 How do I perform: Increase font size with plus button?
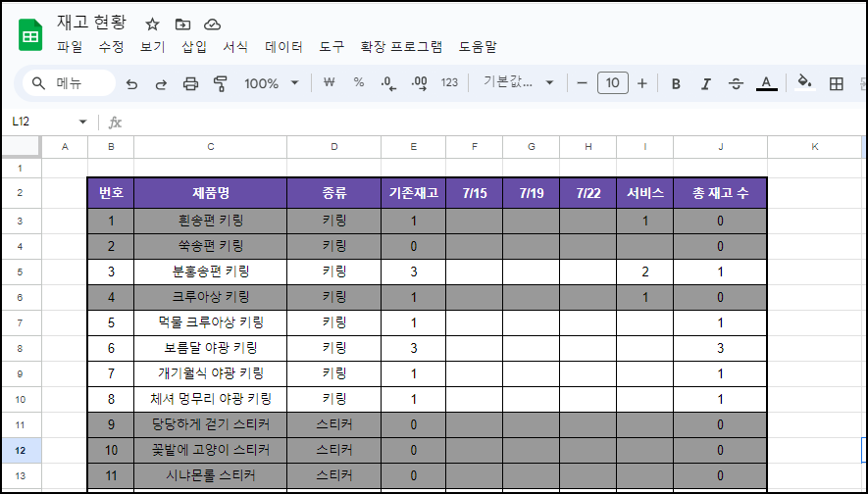pos(642,83)
